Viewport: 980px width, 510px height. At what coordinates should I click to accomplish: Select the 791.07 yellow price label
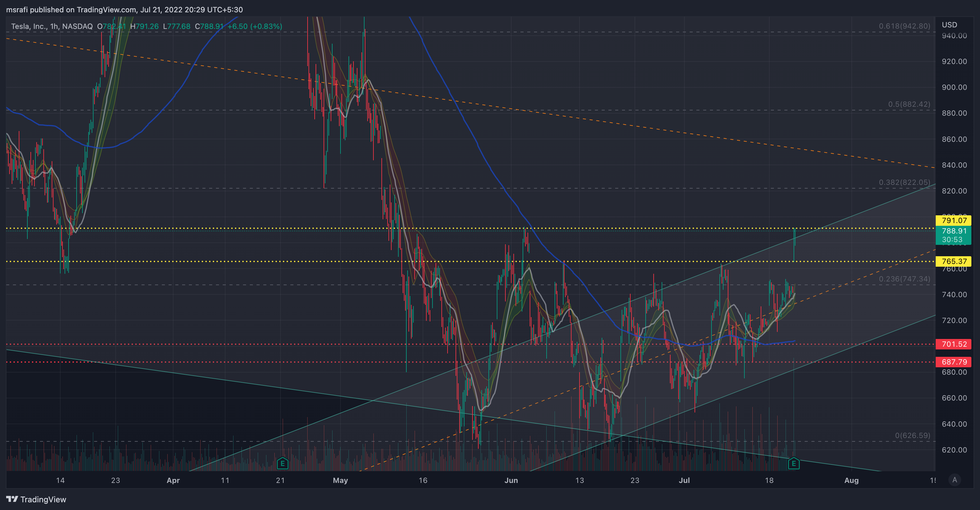coord(953,220)
